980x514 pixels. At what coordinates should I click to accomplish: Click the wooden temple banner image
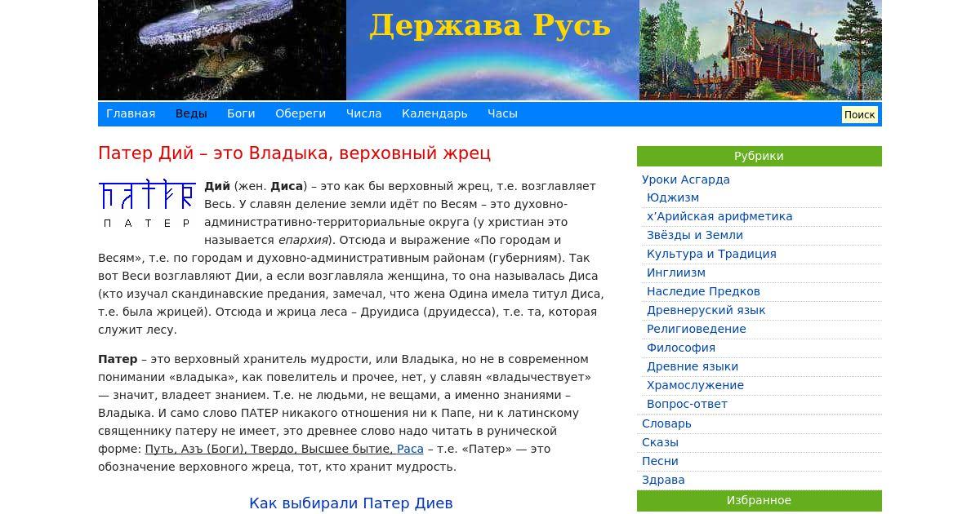(760, 50)
